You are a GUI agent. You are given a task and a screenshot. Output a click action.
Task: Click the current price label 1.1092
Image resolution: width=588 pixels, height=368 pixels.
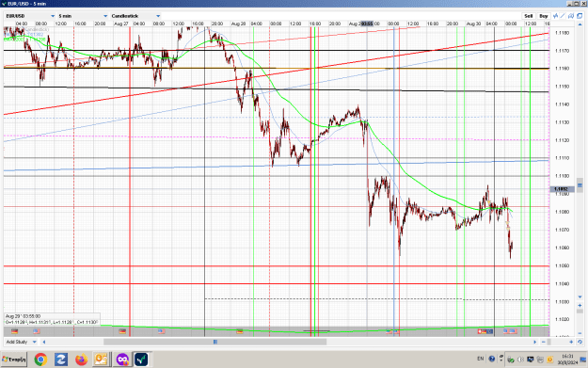tap(561, 189)
